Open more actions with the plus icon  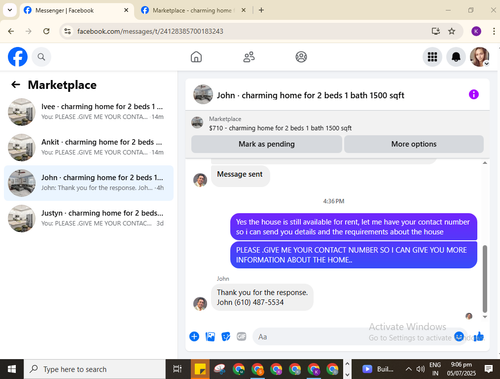point(194,336)
